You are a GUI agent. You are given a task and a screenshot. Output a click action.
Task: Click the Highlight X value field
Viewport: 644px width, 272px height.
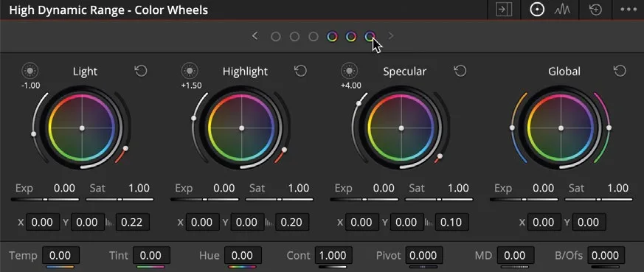tap(202, 223)
